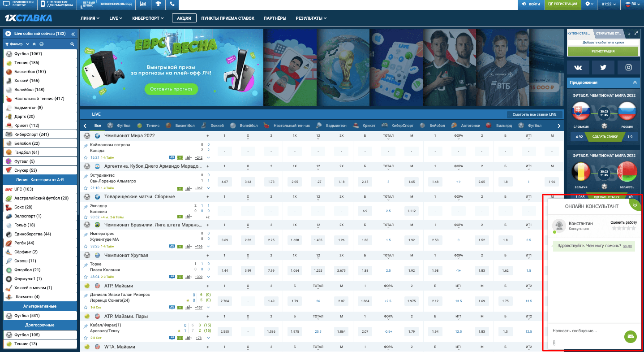The image size is (644, 352).
Task: Expand the bet coupon to full screen
Action: coord(636,33)
